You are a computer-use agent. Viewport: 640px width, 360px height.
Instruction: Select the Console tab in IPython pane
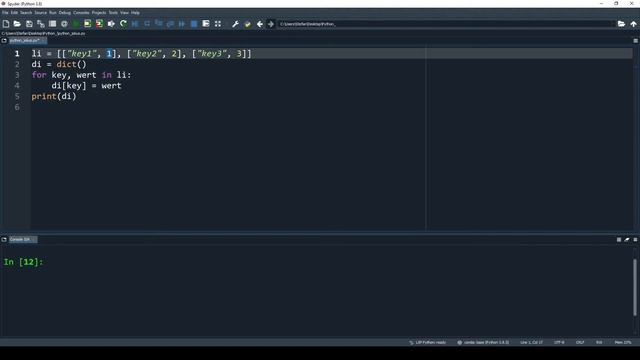22,240
